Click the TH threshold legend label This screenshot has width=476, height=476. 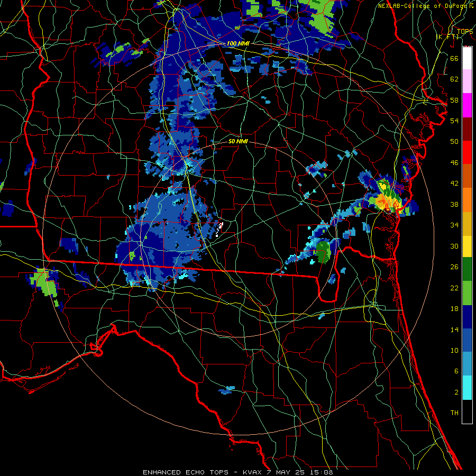click(454, 413)
